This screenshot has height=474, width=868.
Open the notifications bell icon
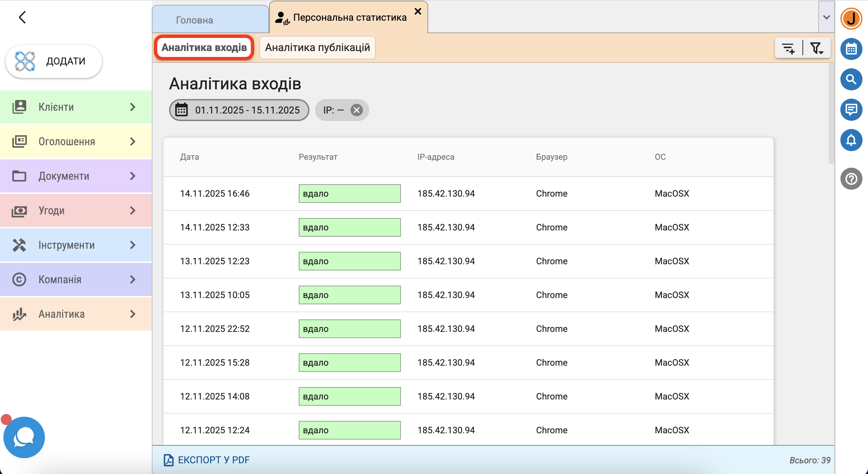click(851, 140)
